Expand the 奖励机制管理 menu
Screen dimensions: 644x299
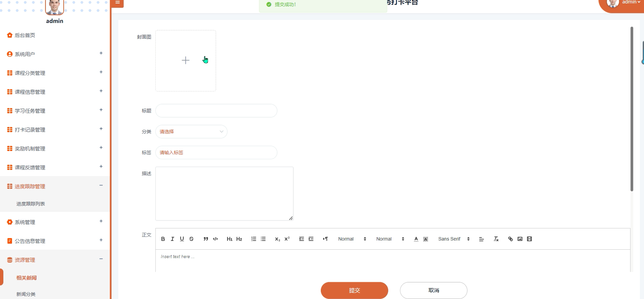click(x=55, y=148)
